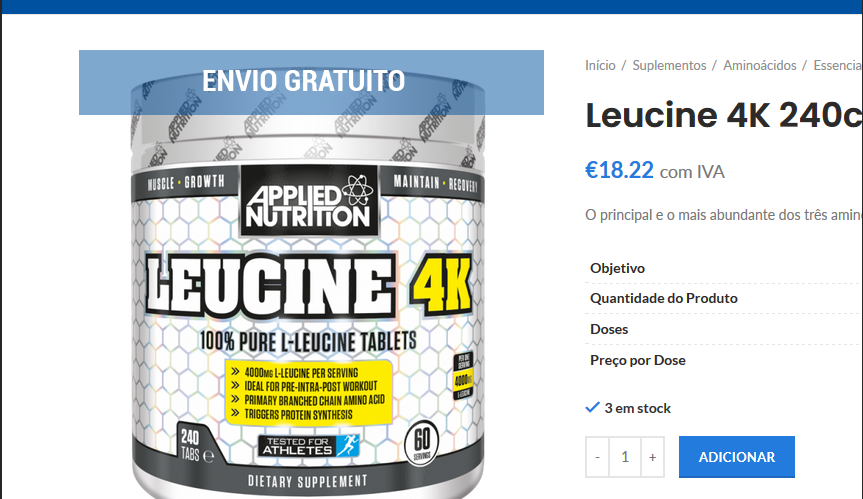Select the Quantidade do Produto row

pyautogui.click(x=724, y=298)
